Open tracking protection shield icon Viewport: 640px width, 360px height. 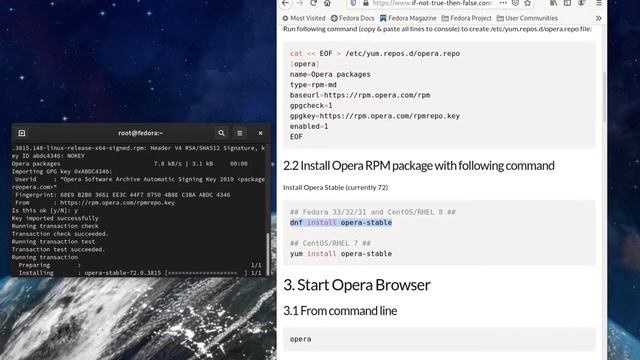click(353, 3)
